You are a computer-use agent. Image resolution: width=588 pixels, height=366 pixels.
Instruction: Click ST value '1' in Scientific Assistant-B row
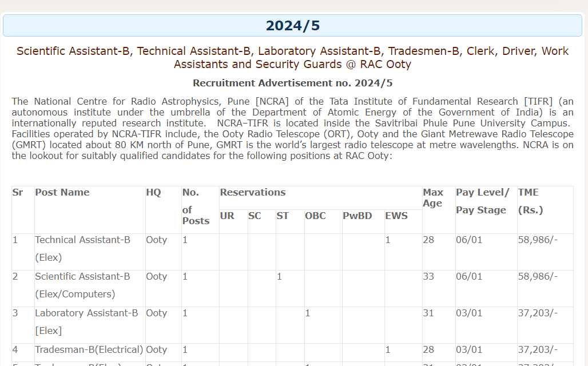(279, 276)
